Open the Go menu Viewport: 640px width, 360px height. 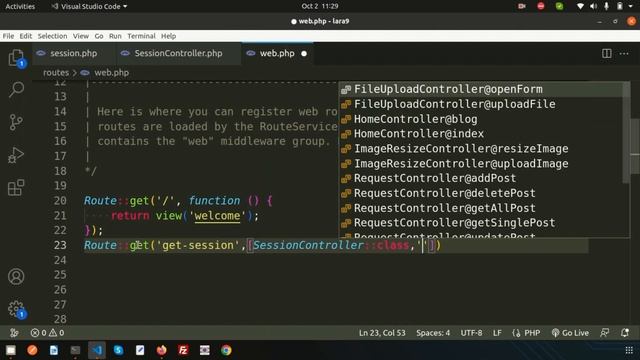pyautogui.click(x=99, y=36)
